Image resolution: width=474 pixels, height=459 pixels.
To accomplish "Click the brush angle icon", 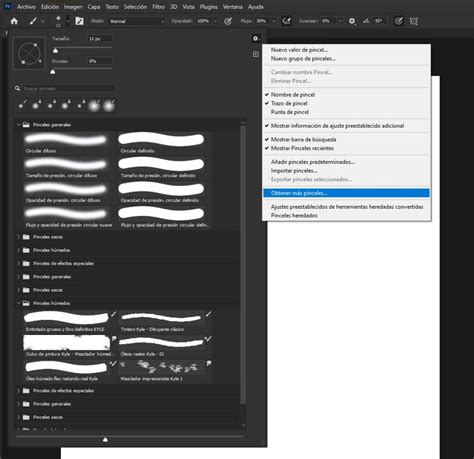I will [x=366, y=21].
